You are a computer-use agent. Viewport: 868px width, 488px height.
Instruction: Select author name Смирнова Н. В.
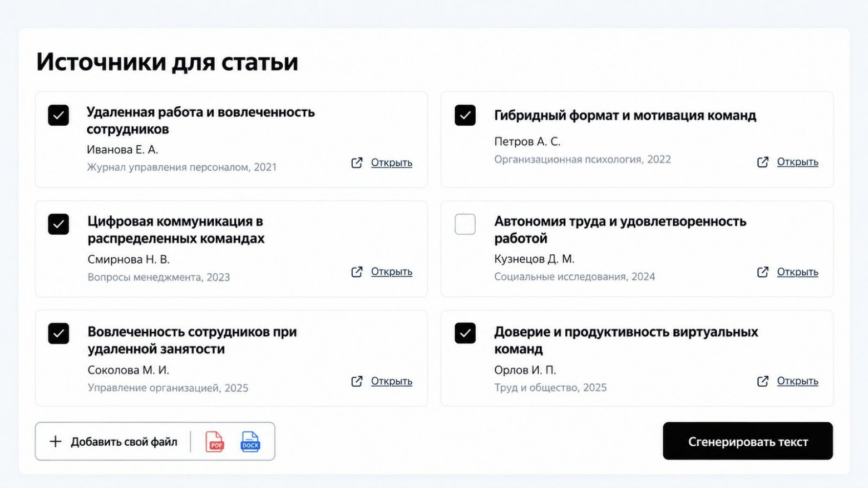(129, 259)
